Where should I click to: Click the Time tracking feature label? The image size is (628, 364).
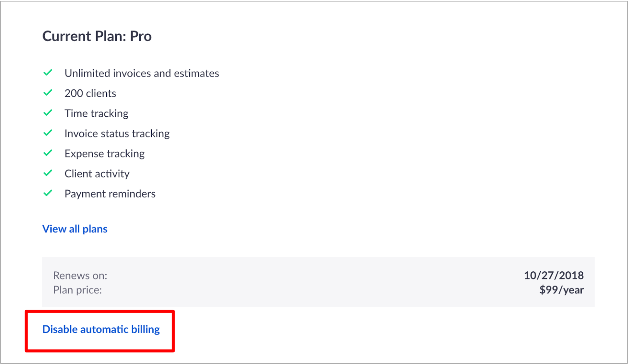(97, 113)
